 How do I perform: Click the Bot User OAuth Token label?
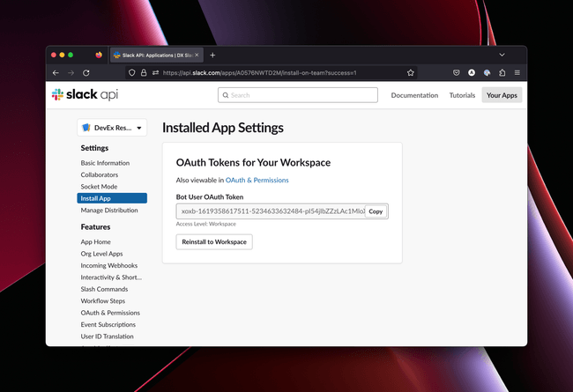click(x=210, y=197)
